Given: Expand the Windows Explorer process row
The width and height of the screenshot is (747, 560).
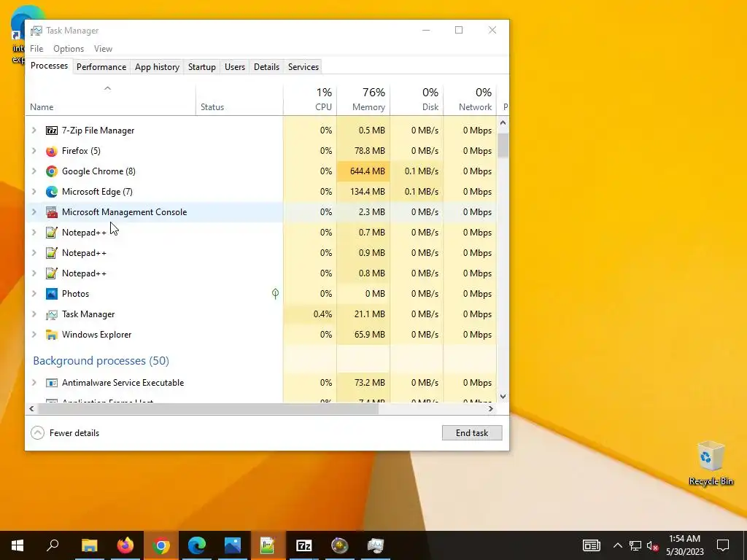Looking at the screenshot, I should 34,334.
